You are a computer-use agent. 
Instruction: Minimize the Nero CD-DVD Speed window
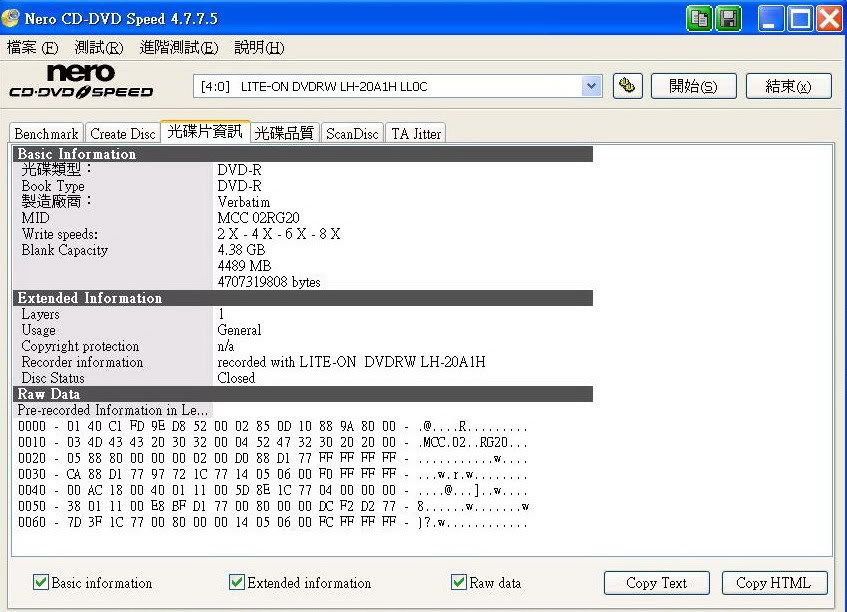point(770,19)
